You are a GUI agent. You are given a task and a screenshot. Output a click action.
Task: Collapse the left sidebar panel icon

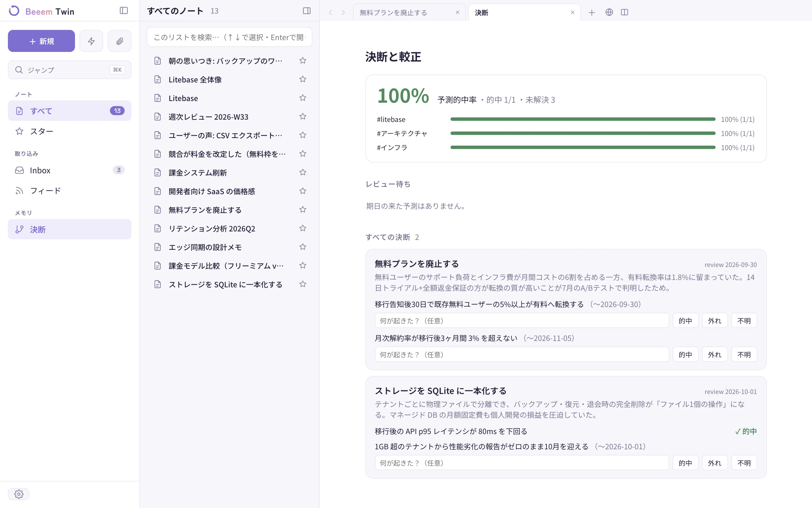pos(123,11)
